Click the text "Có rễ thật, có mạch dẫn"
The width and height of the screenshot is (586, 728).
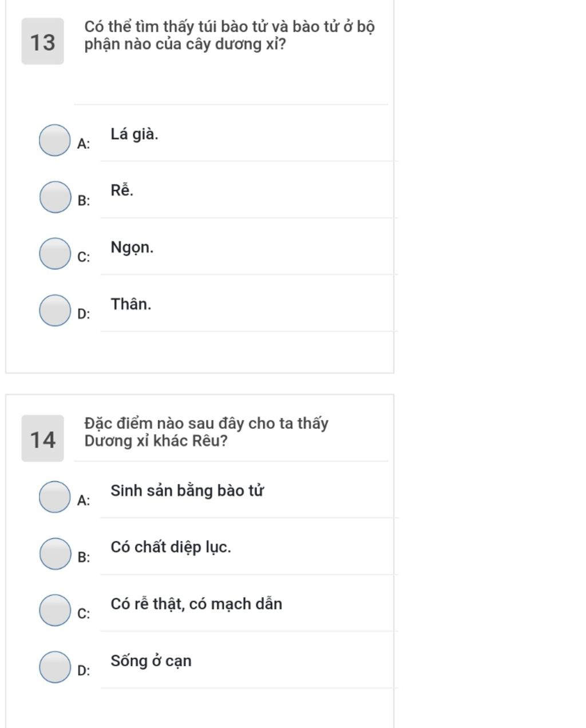(196, 604)
